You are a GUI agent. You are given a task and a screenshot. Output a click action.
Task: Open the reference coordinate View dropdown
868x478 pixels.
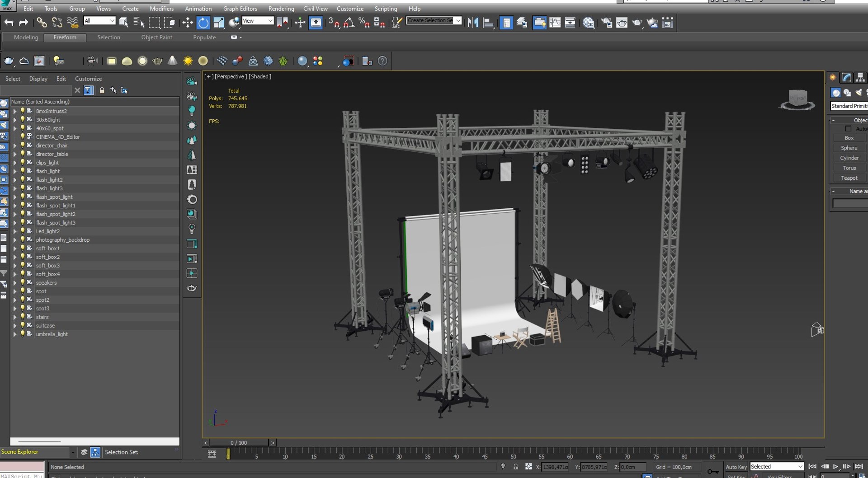(x=258, y=21)
